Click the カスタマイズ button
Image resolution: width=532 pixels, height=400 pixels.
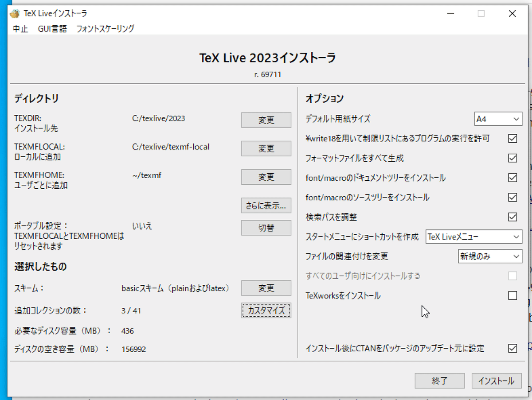266,311
